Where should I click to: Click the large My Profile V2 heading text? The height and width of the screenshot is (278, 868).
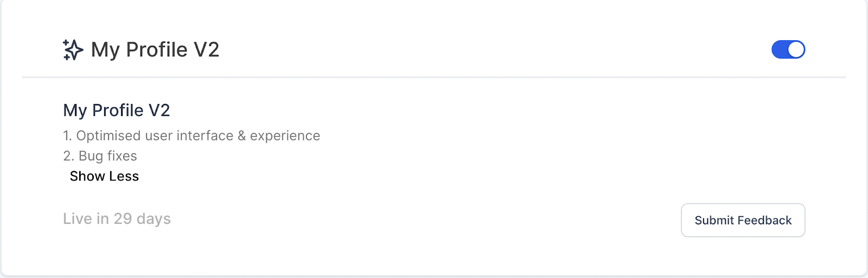pos(155,50)
